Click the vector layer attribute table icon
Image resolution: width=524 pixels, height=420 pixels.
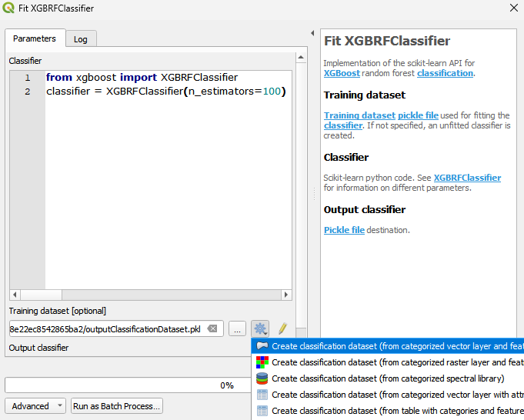tap(262, 395)
